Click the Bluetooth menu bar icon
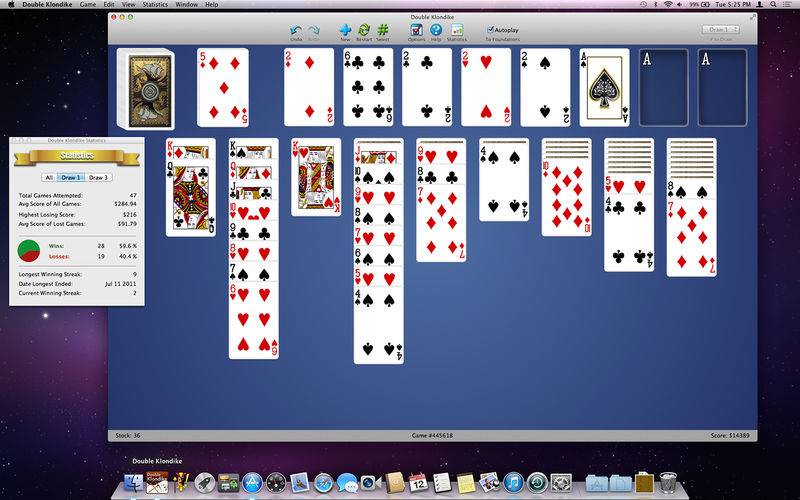The width and height of the screenshot is (800, 500). pyautogui.click(x=657, y=4)
